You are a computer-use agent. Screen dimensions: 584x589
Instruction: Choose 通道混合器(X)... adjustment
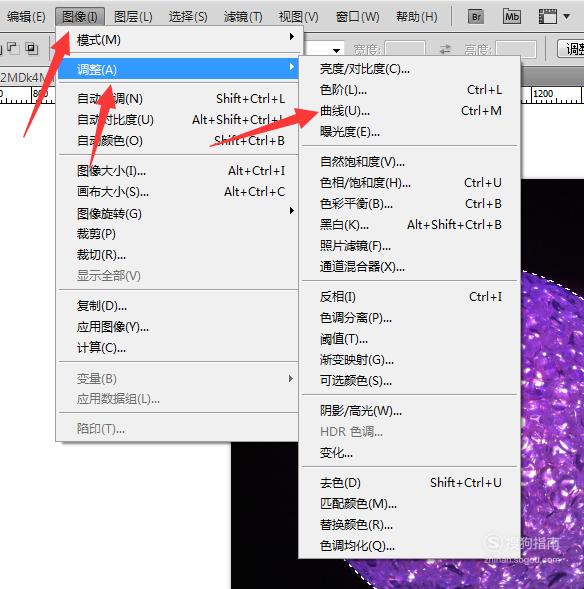pos(410,267)
